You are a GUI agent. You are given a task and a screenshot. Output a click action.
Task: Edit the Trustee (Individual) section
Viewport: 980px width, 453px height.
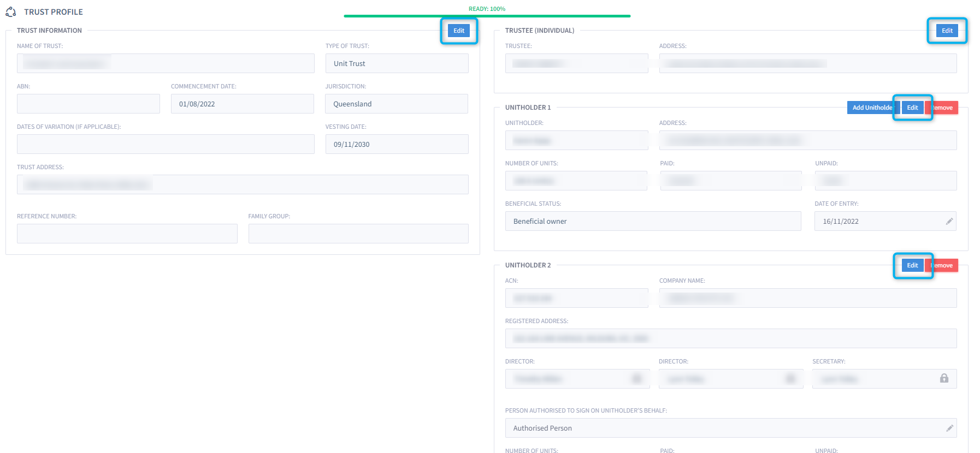[947, 31]
